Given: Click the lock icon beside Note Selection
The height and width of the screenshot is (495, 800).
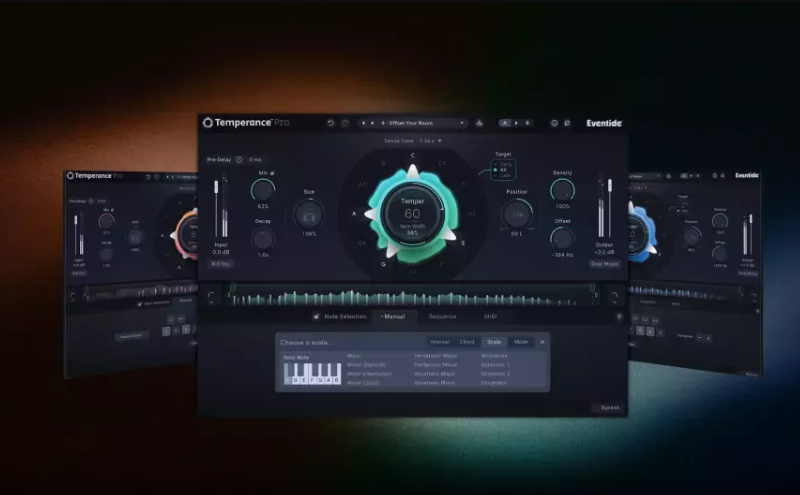Looking at the screenshot, I should pyautogui.click(x=316, y=316).
